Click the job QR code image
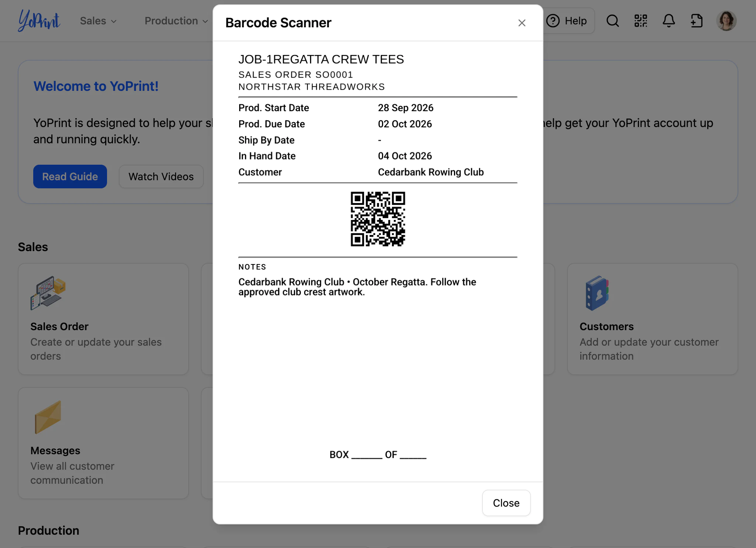The height and width of the screenshot is (548, 756). (378, 219)
